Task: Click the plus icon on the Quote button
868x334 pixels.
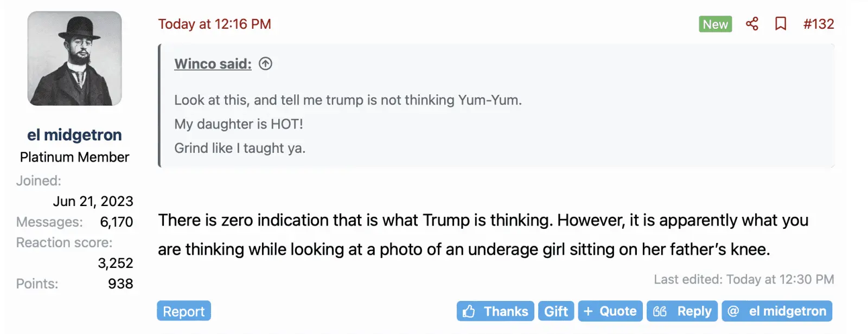Action: click(588, 311)
